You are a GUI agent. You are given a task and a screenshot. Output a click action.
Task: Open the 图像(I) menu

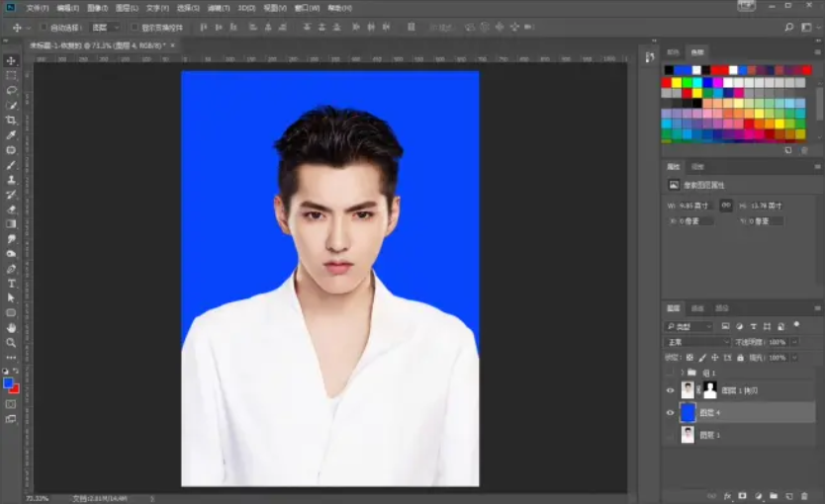pyautogui.click(x=98, y=8)
